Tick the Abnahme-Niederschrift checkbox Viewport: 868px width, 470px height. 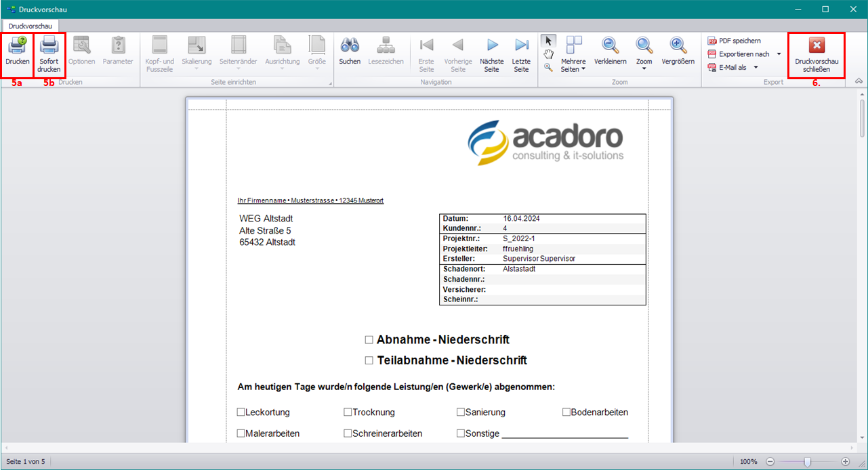click(x=369, y=340)
